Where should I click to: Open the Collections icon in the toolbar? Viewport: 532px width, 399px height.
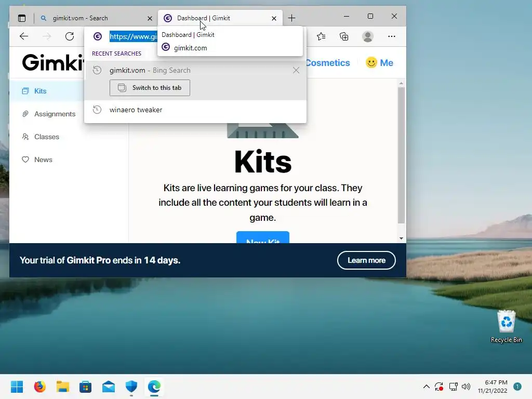tap(344, 36)
